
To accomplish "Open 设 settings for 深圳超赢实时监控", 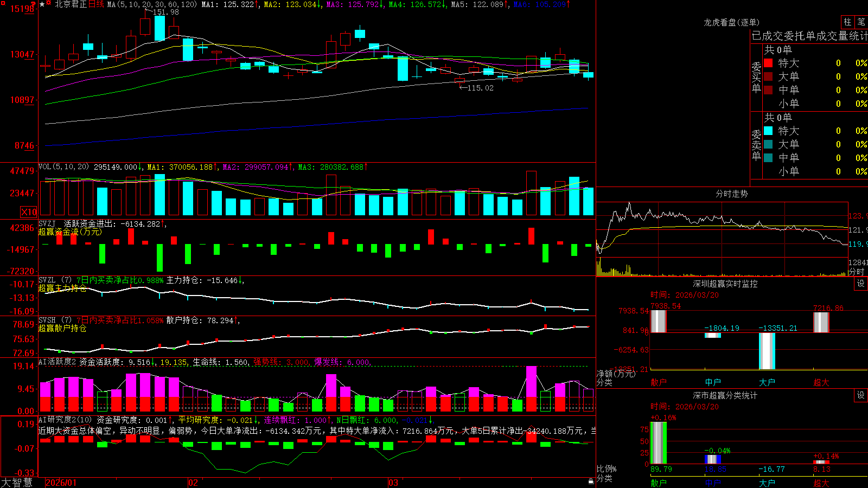I will click(x=861, y=284).
